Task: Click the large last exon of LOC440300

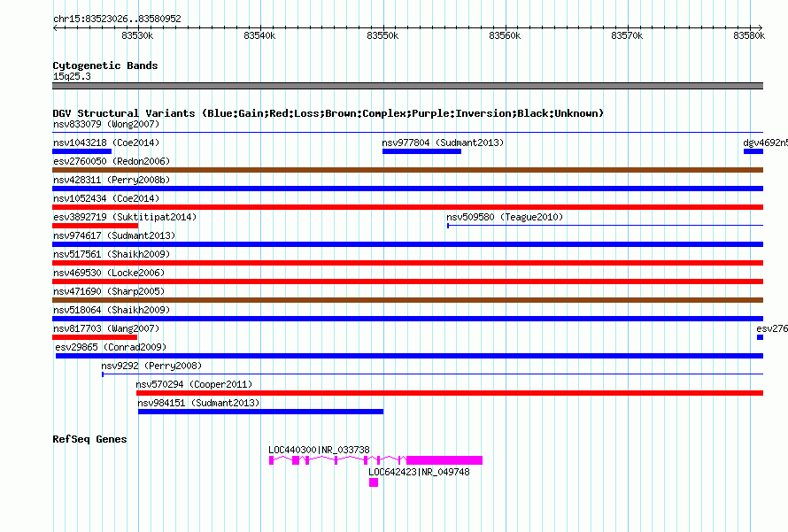Action: tap(444, 460)
